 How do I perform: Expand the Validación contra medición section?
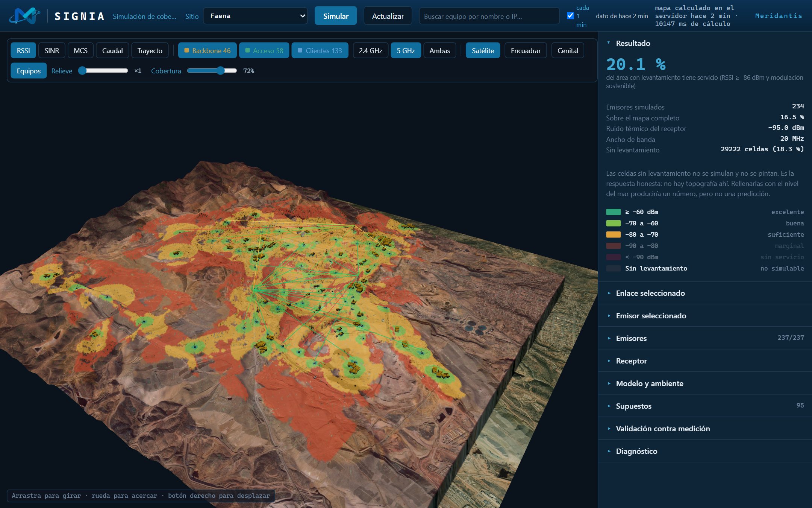705,429
